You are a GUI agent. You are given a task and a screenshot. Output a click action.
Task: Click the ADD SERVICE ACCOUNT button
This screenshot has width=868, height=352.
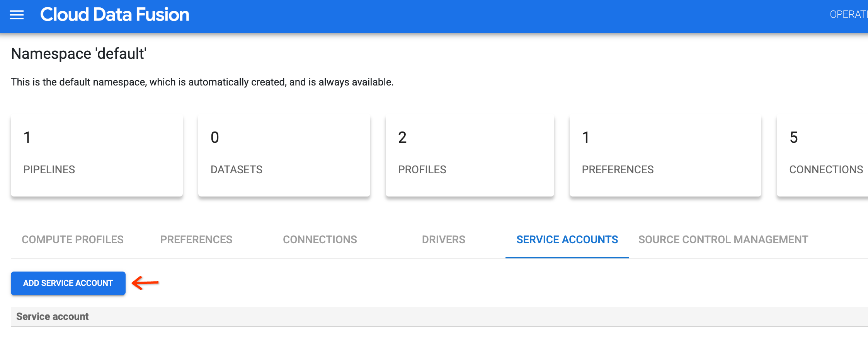point(68,283)
